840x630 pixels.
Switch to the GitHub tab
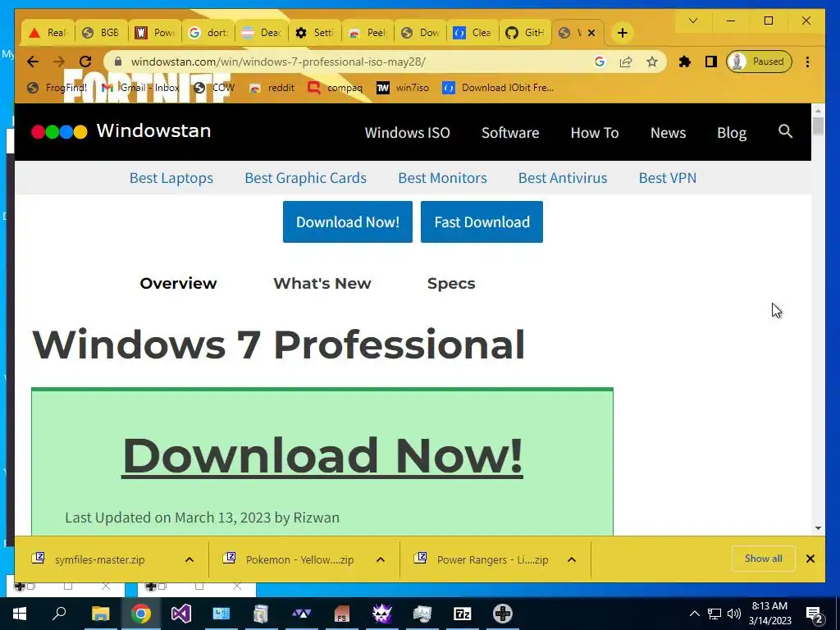coord(524,33)
